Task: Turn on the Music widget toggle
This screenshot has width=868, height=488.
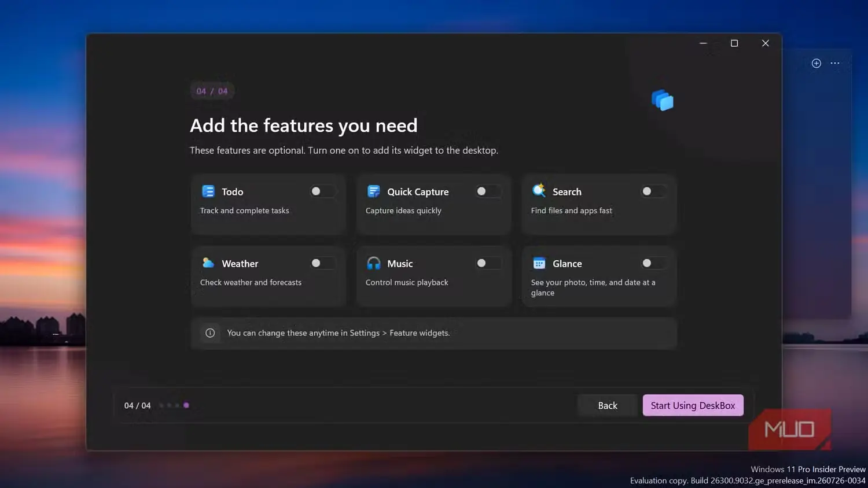Action: coord(488,263)
